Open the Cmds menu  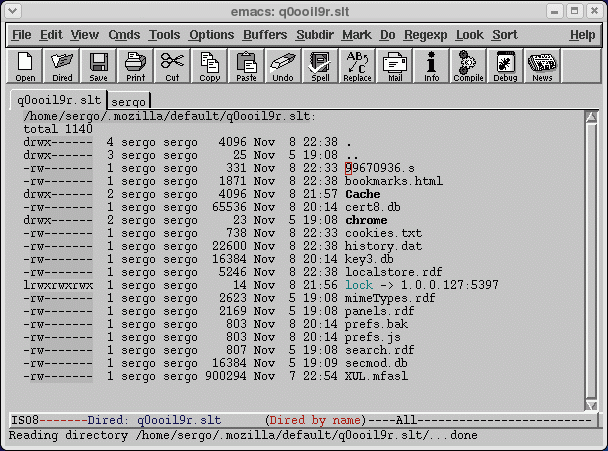pyautogui.click(x=124, y=35)
